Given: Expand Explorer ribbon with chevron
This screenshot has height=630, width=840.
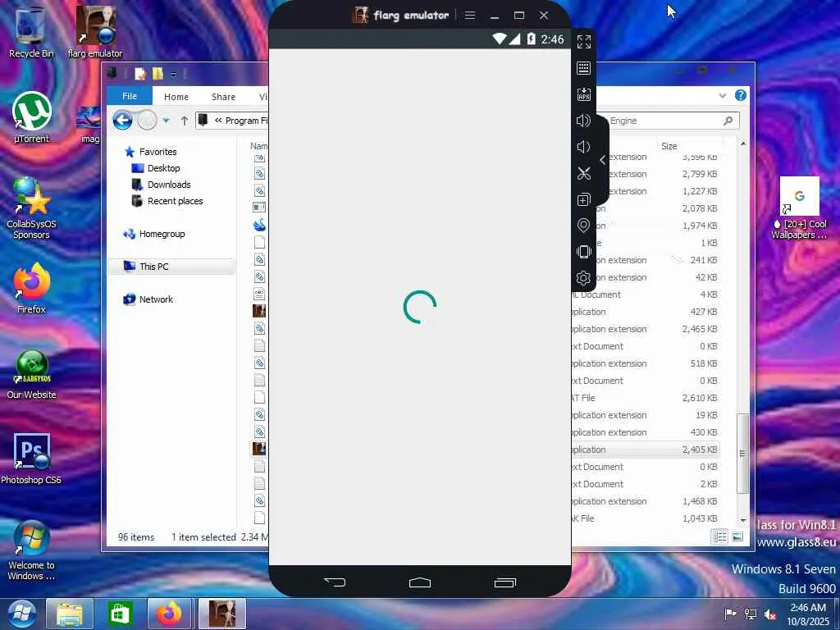Looking at the screenshot, I should coord(723,96).
